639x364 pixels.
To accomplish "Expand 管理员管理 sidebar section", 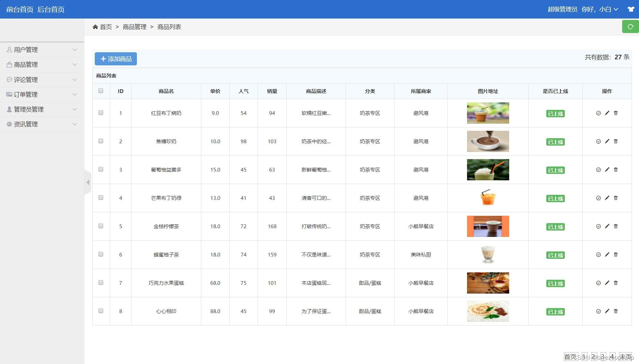I will (x=42, y=109).
